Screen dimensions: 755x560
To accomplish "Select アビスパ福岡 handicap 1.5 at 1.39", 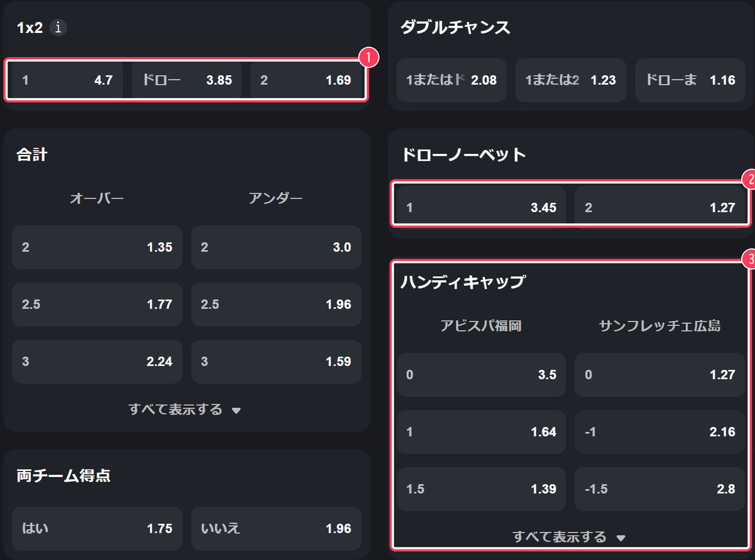I will tap(481, 489).
